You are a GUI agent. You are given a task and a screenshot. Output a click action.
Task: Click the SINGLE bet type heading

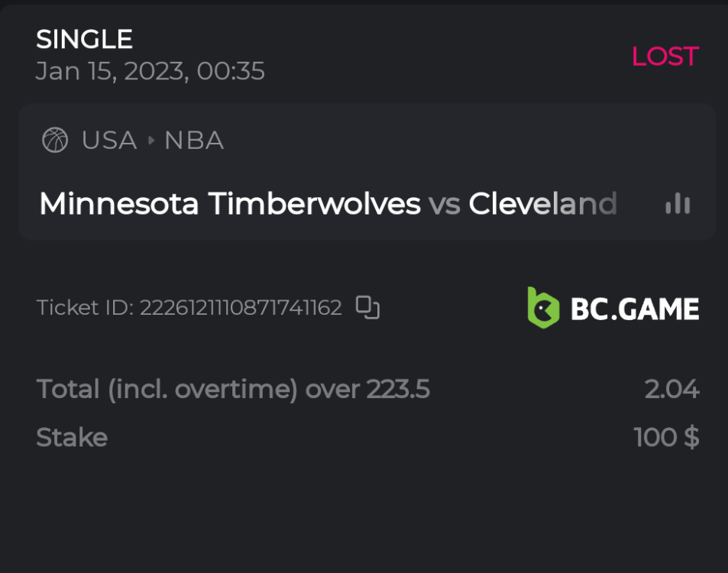click(x=84, y=39)
